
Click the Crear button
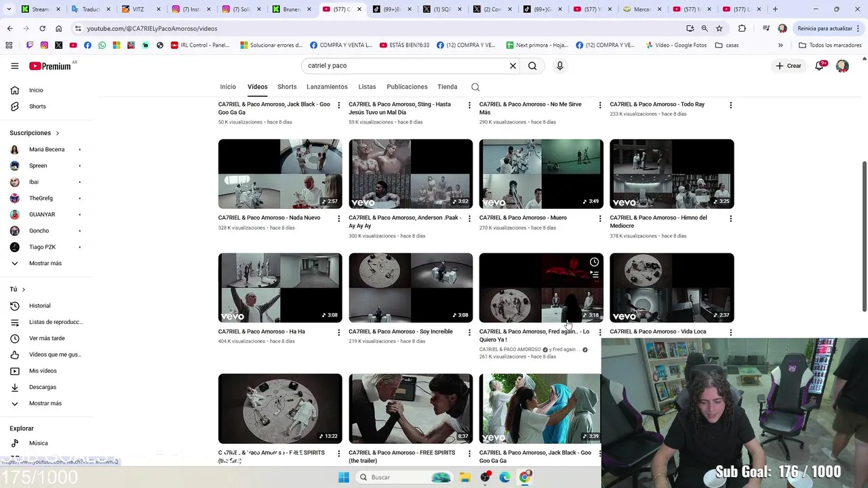click(x=789, y=66)
